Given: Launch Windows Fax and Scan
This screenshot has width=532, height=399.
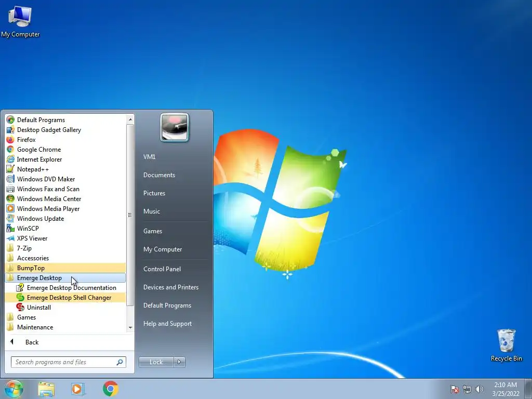Looking at the screenshot, I should click(65, 189).
